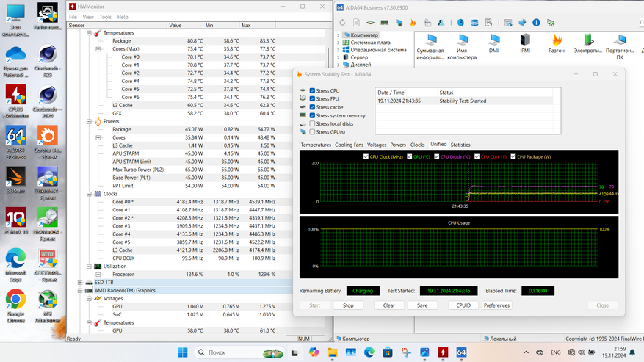Collapse the AMD Radeon(TM) Graphics node
Viewport: 644px width, 362px height.
(x=80, y=291)
